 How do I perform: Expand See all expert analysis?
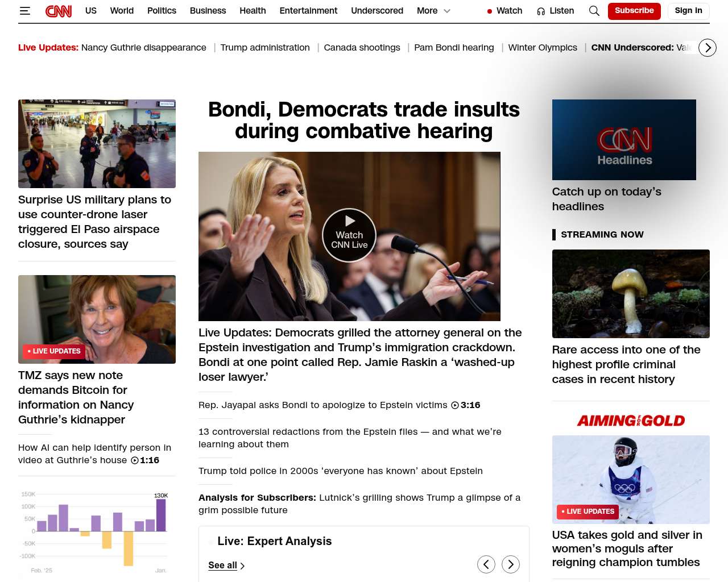(226, 566)
